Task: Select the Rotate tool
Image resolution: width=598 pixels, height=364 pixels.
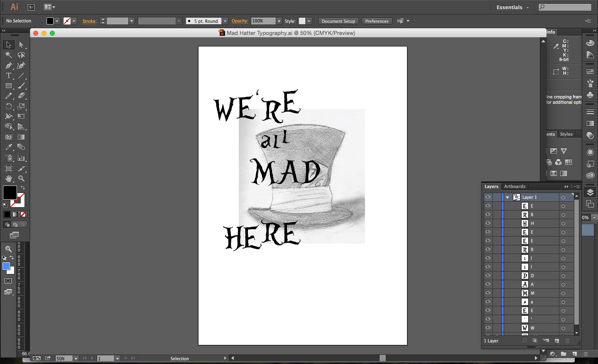Action: coord(9,106)
